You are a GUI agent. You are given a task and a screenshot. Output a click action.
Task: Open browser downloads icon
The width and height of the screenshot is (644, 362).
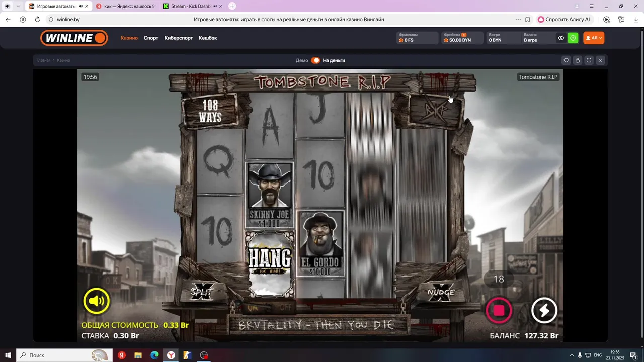pos(635,20)
